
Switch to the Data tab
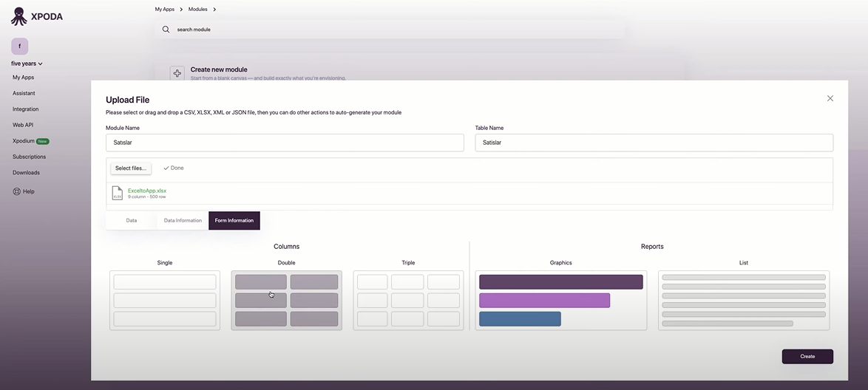tap(131, 220)
